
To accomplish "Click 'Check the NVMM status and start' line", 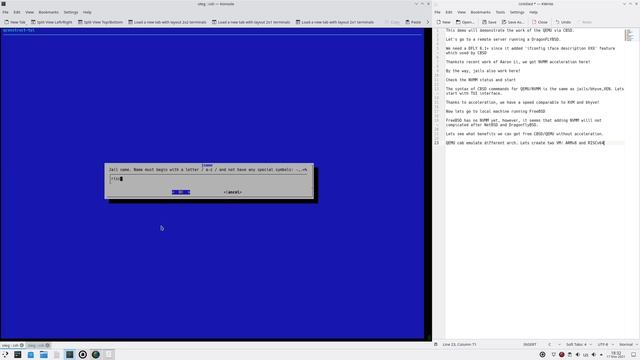I will (x=480, y=80).
